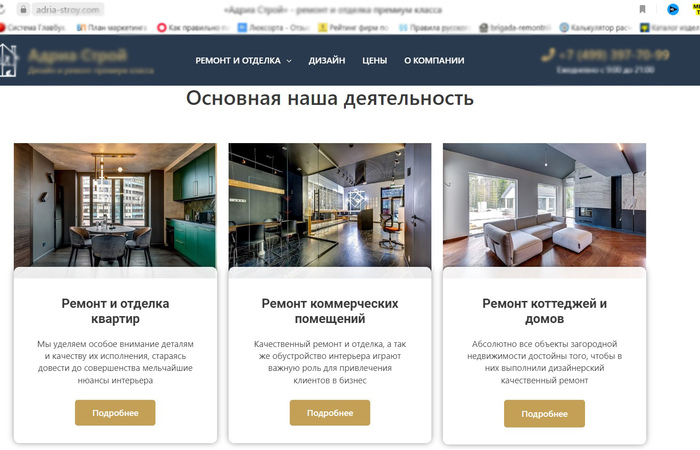The height and width of the screenshot is (450, 700).
Task: Select the cottage living room photo
Action: click(x=544, y=205)
